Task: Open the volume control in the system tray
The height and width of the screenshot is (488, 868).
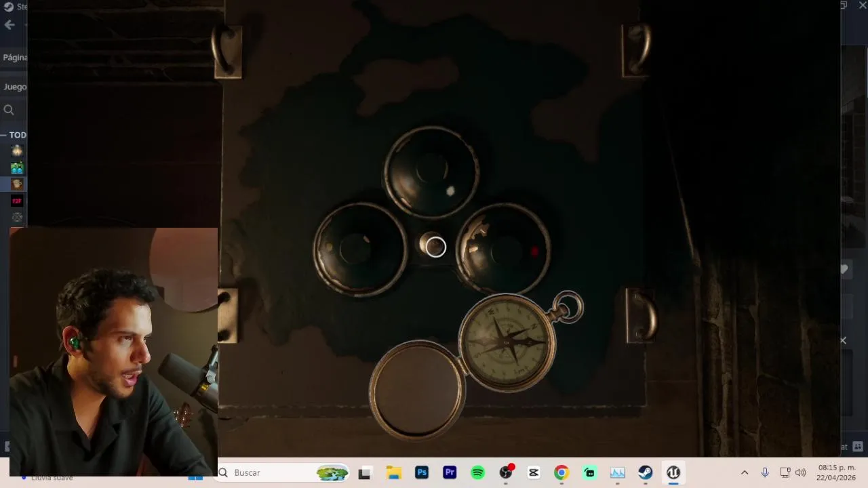Action: click(x=801, y=472)
